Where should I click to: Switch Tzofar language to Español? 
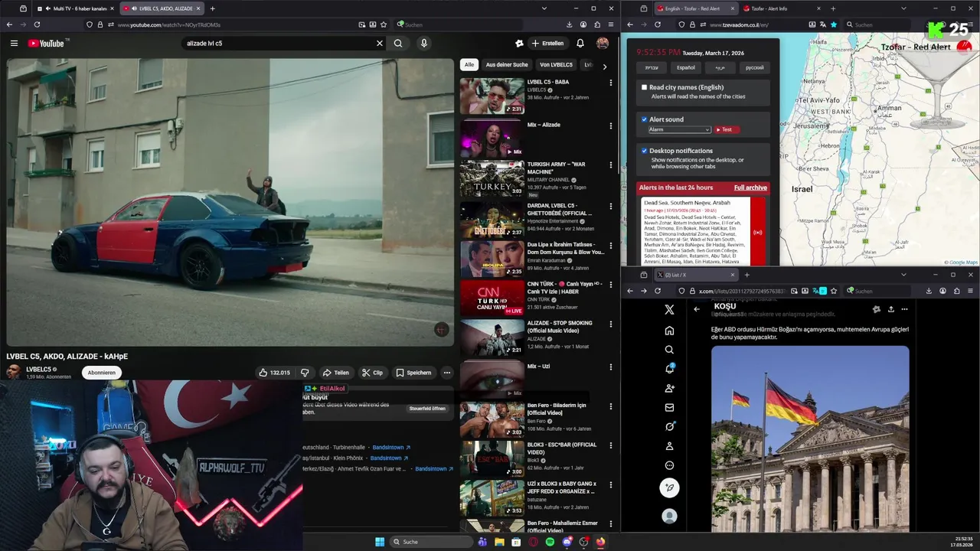686,67
